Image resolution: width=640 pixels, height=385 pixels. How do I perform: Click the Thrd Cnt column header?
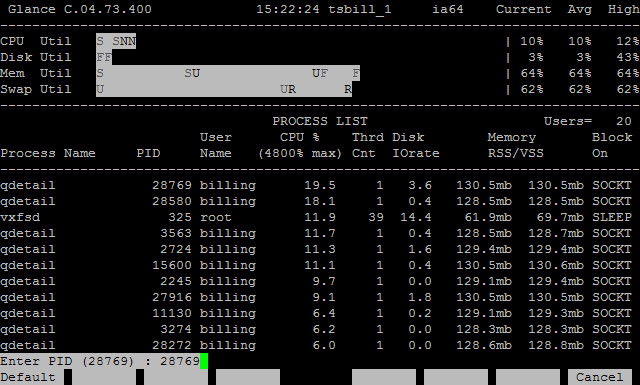pos(368,145)
